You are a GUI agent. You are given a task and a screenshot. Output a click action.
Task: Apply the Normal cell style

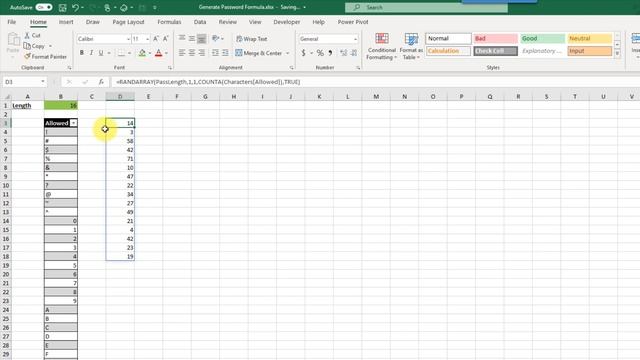[x=448, y=38]
